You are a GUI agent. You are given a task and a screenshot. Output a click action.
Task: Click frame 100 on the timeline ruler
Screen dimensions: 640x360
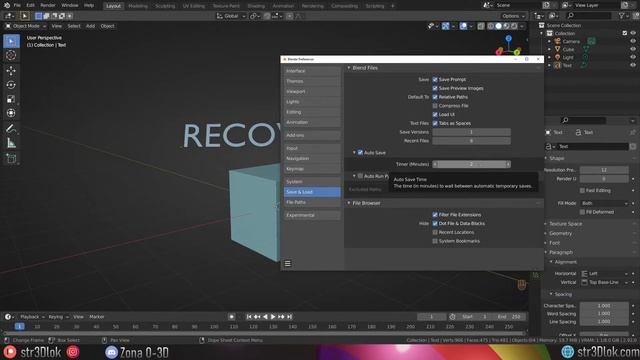(214, 327)
